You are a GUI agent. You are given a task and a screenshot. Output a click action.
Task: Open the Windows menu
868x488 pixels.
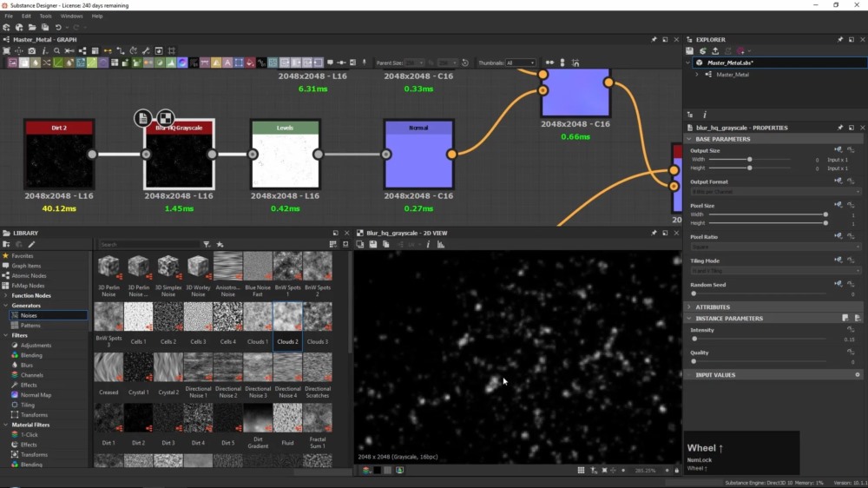(x=71, y=16)
